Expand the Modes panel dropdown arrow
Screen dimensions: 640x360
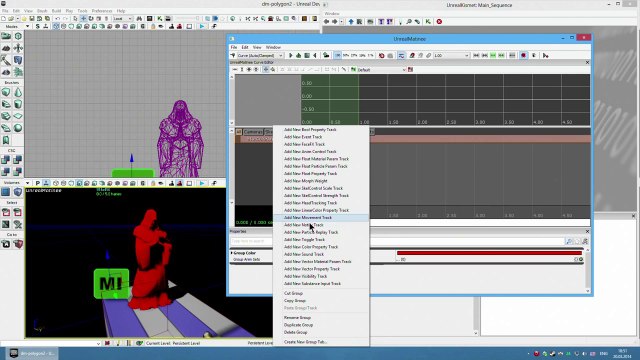click(x=27, y=27)
